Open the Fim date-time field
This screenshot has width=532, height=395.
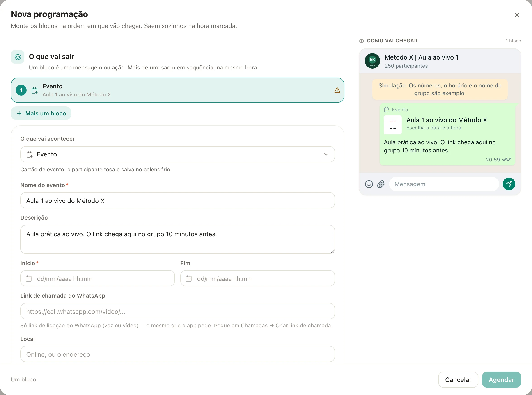[257, 278]
